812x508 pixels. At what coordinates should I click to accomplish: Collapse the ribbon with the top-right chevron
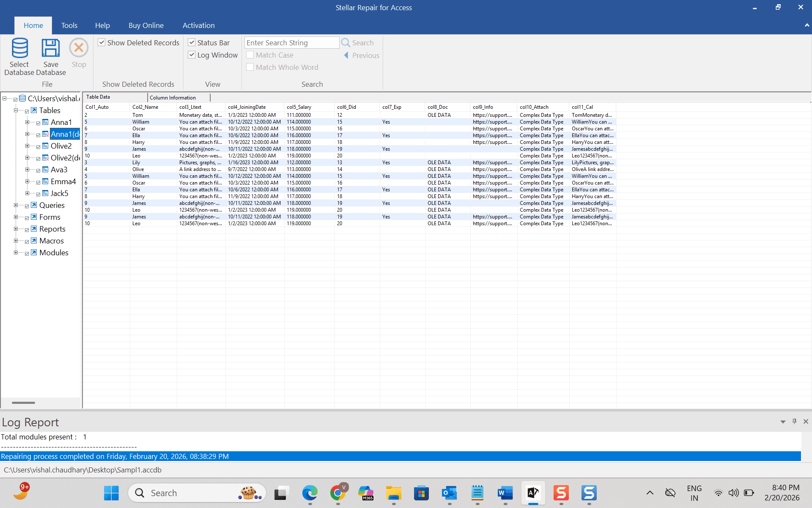tap(807, 25)
